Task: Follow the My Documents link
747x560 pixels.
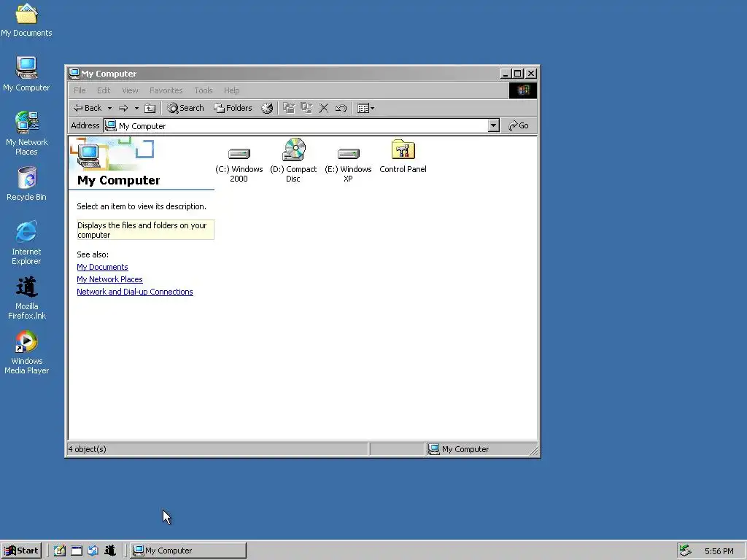Action: pos(102,267)
